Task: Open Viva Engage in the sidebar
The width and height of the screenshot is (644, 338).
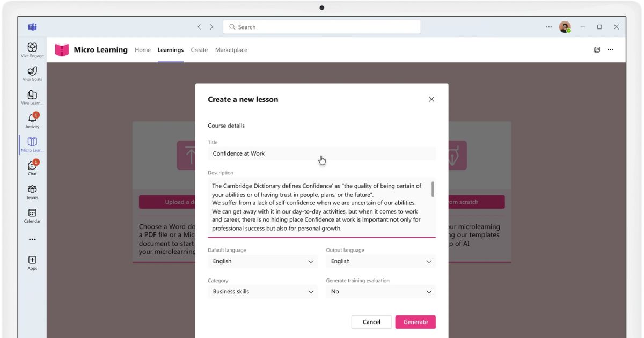Action: pyautogui.click(x=32, y=48)
